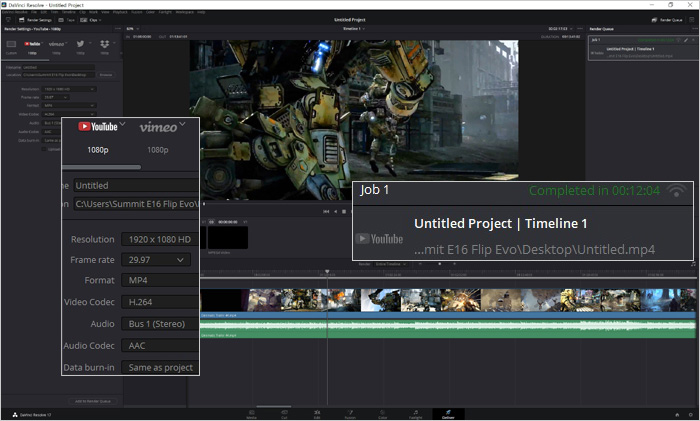Select the Custom render preset icon
700x421 pixels.
click(x=11, y=46)
